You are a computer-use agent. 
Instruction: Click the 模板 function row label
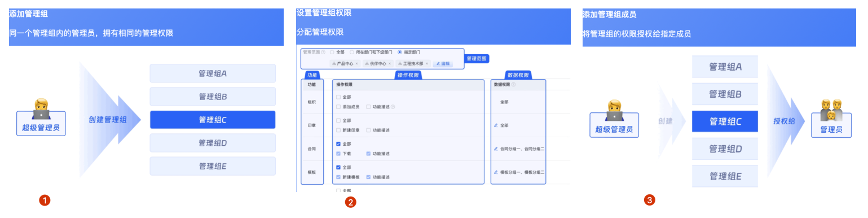pyautogui.click(x=312, y=172)
